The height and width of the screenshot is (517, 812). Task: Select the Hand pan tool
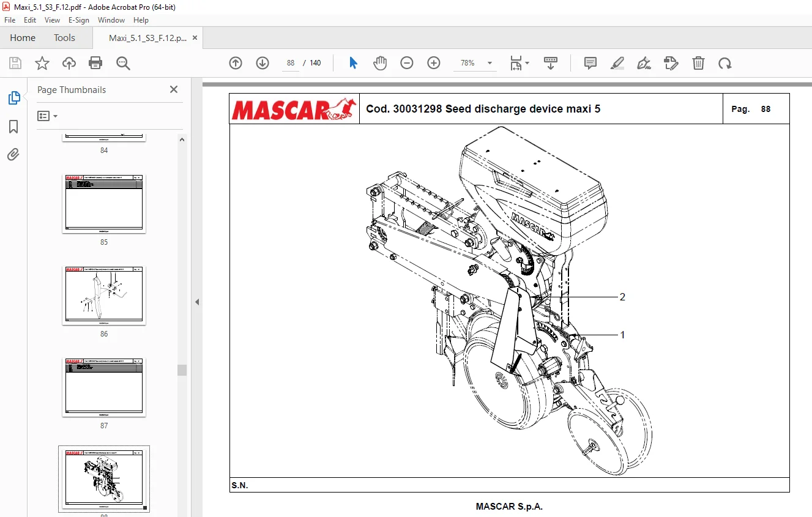(380, 63)
